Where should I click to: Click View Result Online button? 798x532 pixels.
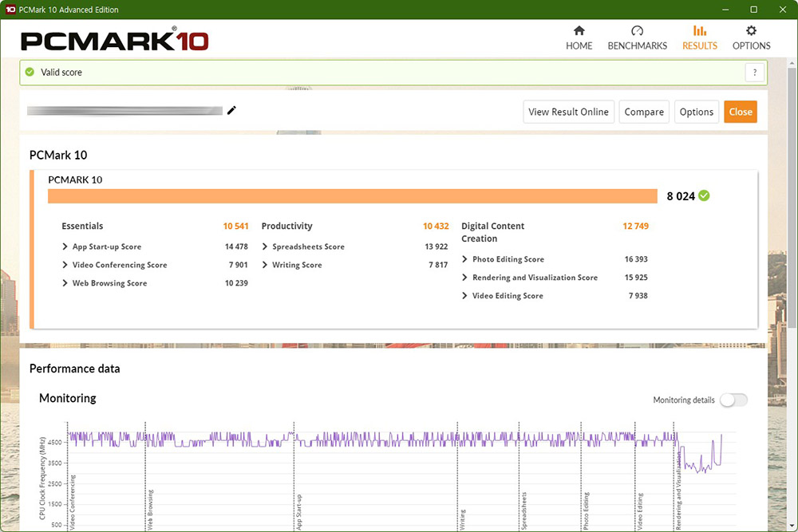[568, 112]
